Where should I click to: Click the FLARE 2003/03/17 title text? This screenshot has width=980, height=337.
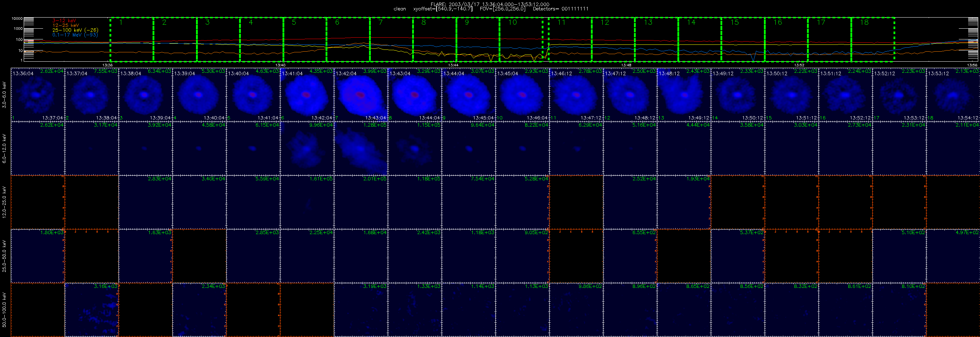490,4
